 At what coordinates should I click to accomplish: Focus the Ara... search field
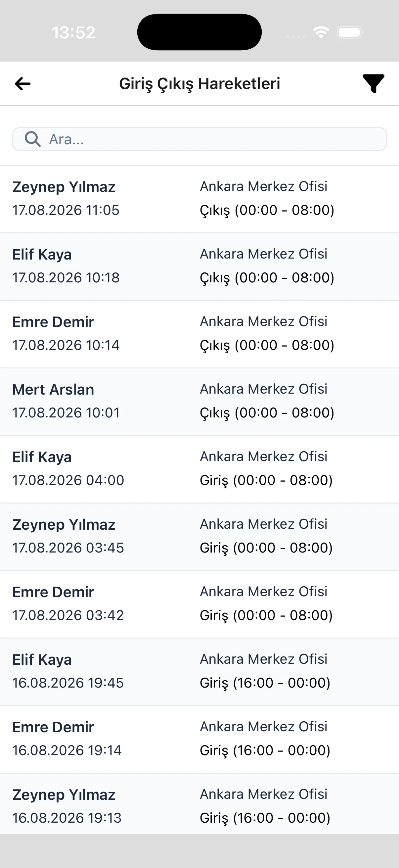tap(199, 139)
